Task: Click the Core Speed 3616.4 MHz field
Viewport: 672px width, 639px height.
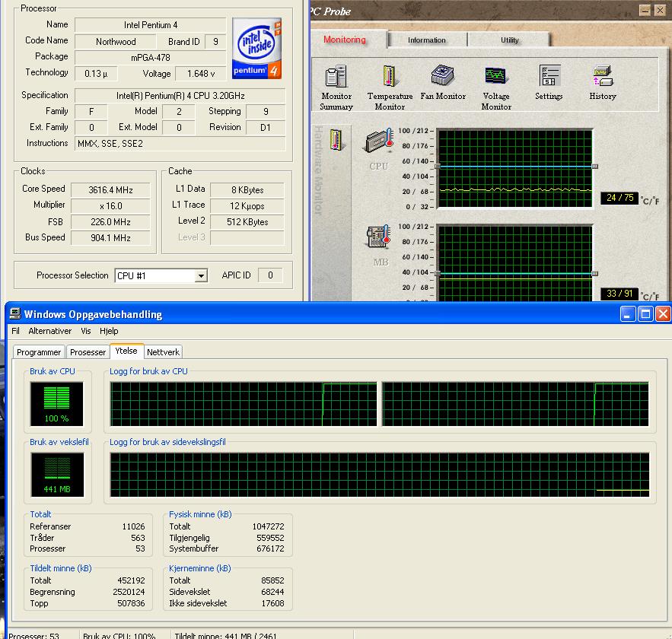Action: [x=110, y=189]
